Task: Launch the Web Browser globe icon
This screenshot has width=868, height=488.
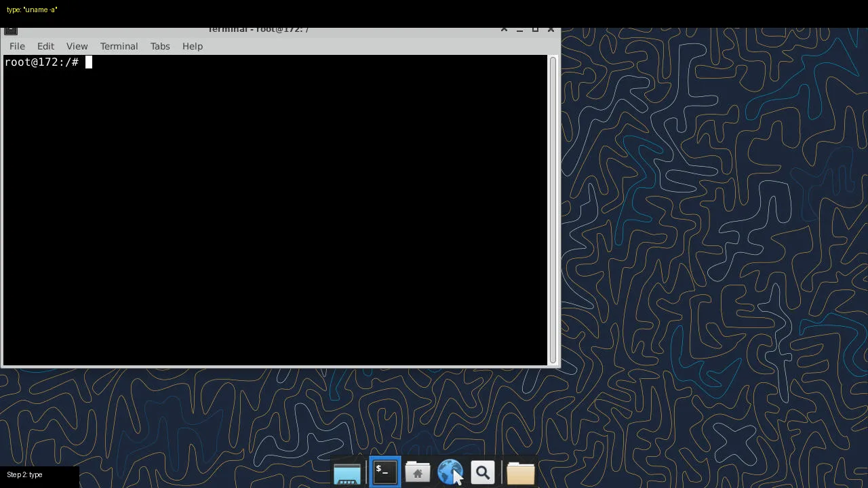Action: (451, 471)
